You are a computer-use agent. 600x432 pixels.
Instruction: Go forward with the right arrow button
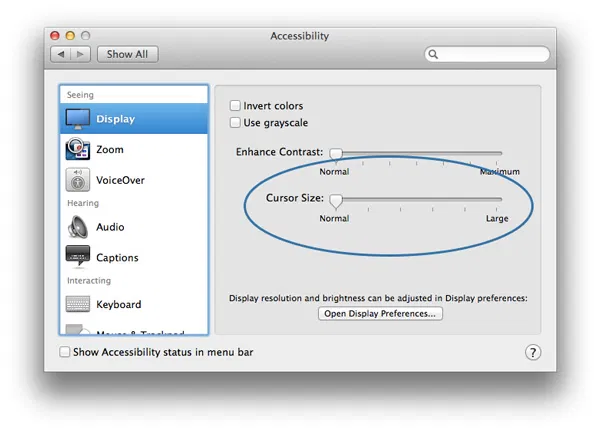pyautogui.click(x=80, y=54)
